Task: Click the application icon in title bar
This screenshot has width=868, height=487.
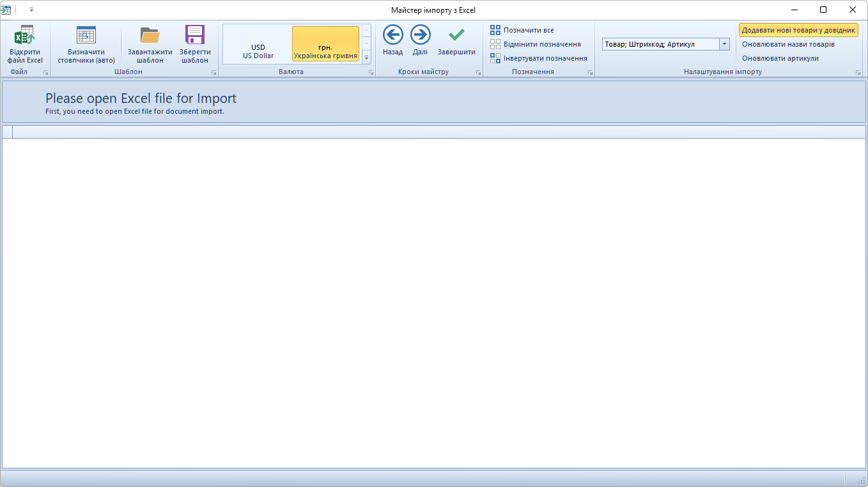Action: click(6, 10)
